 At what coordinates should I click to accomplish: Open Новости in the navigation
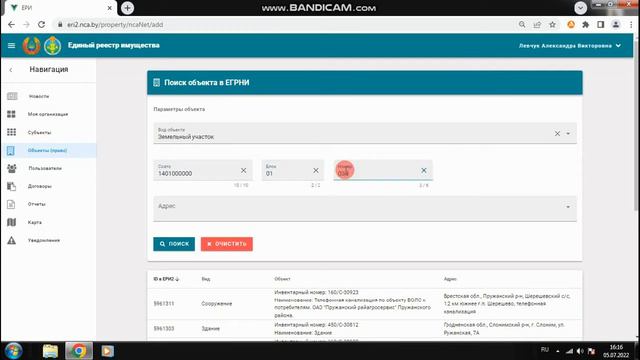[x=39, y=96]
